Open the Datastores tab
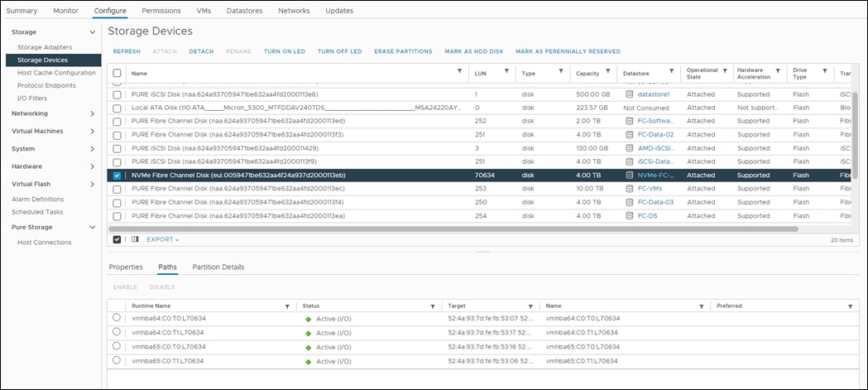Viewport: 868px width, 390px height. tap(244, 11)
